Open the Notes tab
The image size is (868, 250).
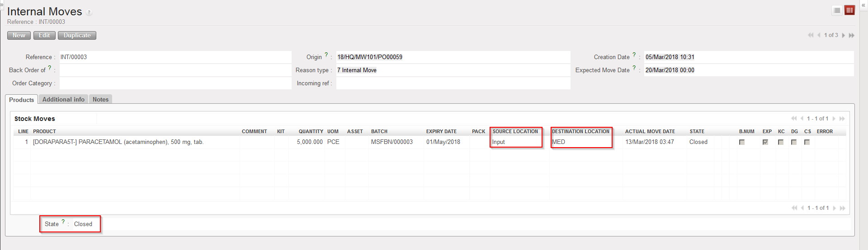[100, 99]
